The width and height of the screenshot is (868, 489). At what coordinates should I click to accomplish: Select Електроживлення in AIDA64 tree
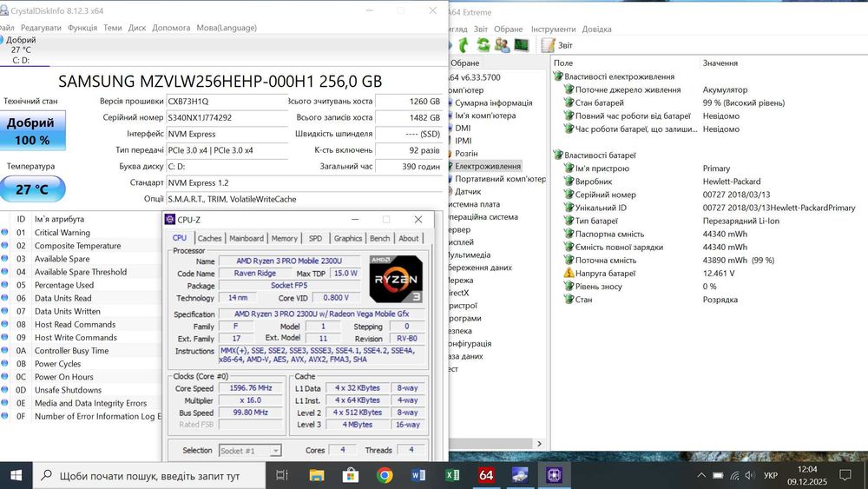coord(487,166)
